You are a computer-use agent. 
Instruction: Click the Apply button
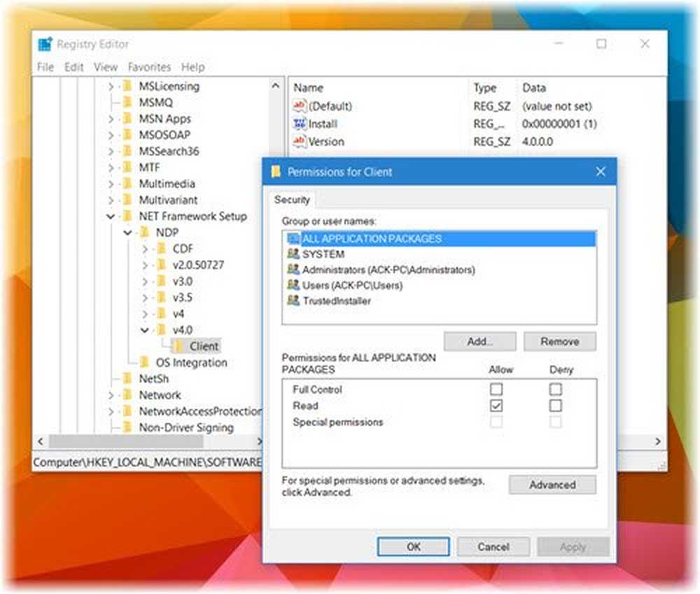(x=573, y=546)
